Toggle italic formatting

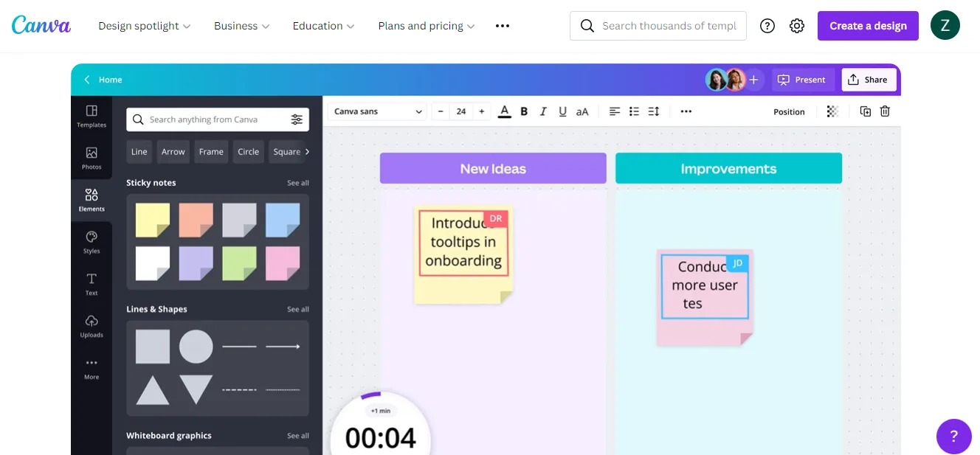click(x=543, y=111)
